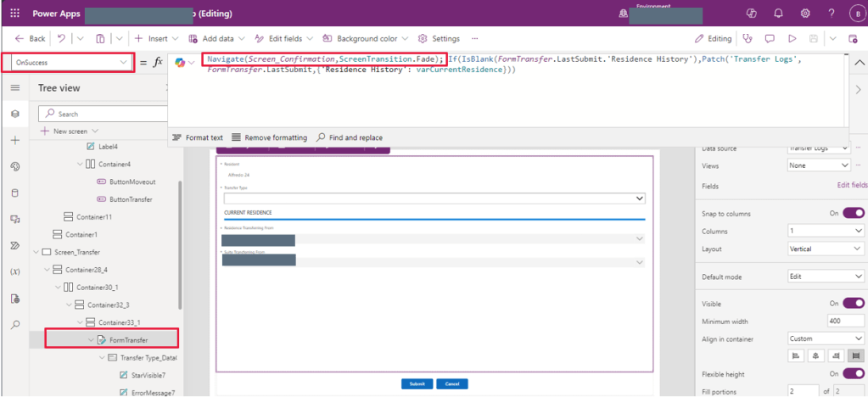Click the Undo icon in the toolbar
Viewport: 868px width, 397px height.
pyautogui.click(x=62, y=38)
